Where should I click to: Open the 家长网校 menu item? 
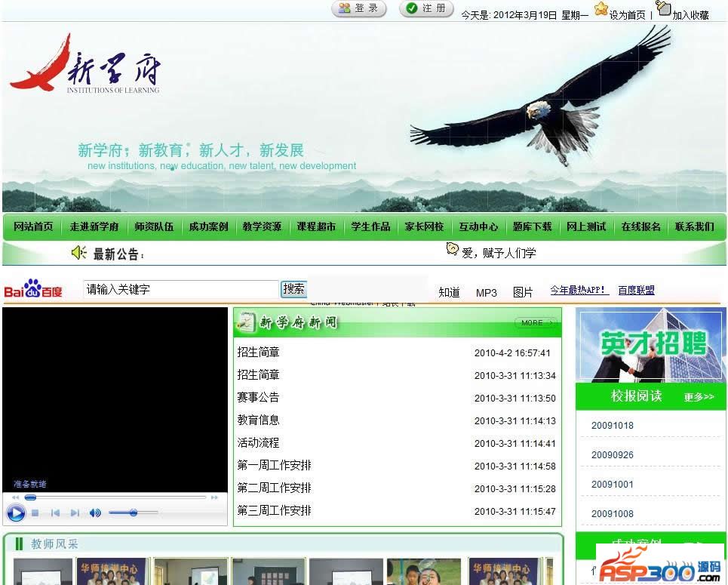coord(425,226)
